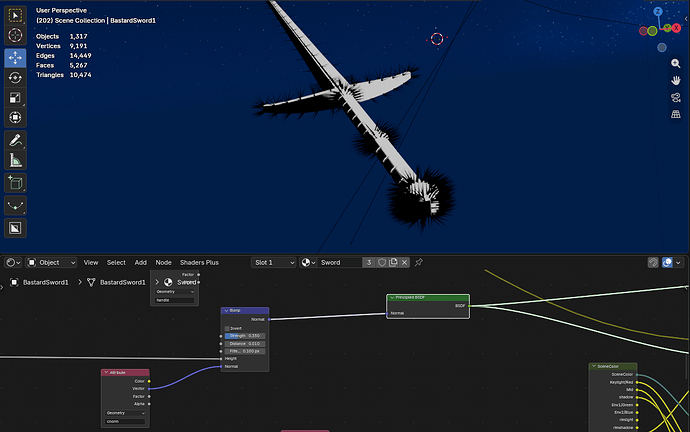690x432 pixels.
Task: Edit the Sword material name field
Action: pyautogui.click(x=340, y=263)
